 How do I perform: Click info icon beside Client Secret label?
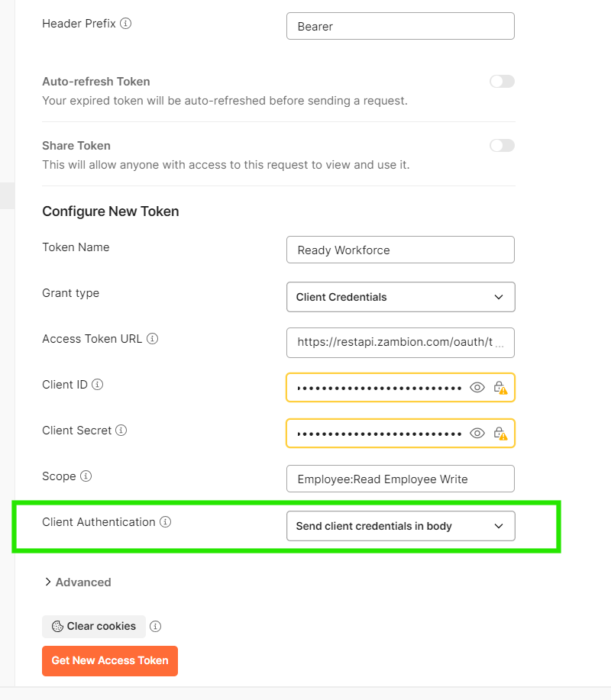[x=121, y=431]
